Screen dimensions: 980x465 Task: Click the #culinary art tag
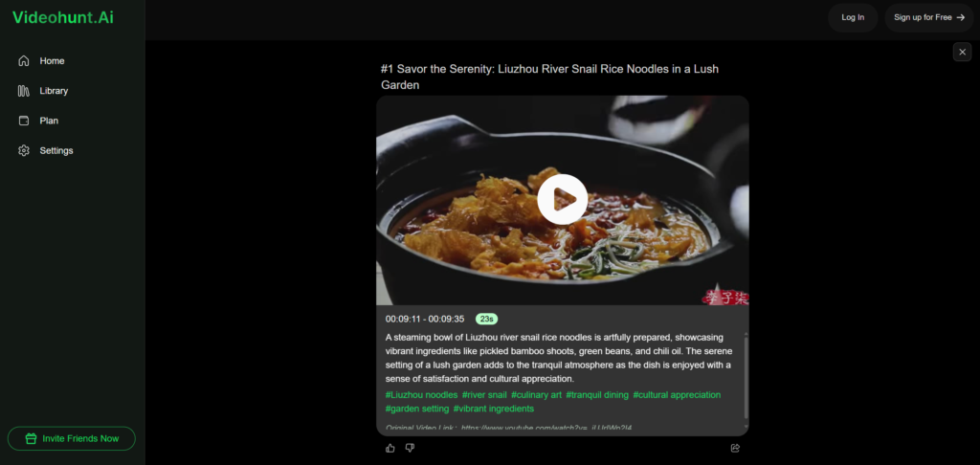click(x=536, y=395)
